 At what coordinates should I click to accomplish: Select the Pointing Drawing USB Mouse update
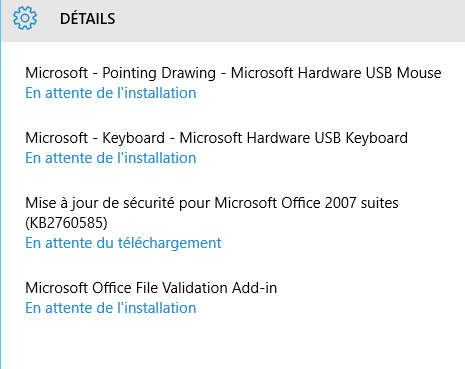coord(233,73)
